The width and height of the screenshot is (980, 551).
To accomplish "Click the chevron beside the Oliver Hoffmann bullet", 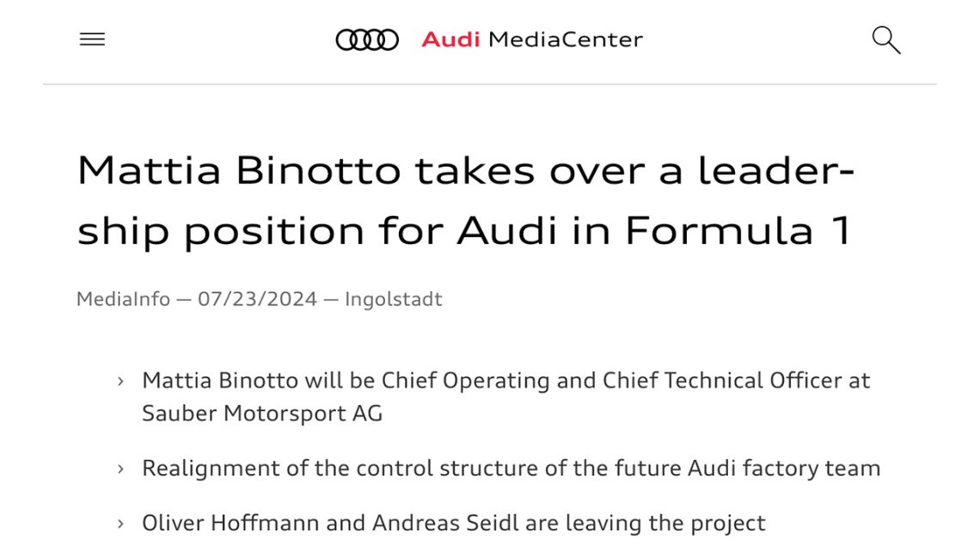I will pyautogui.click(x=121, y=523).
